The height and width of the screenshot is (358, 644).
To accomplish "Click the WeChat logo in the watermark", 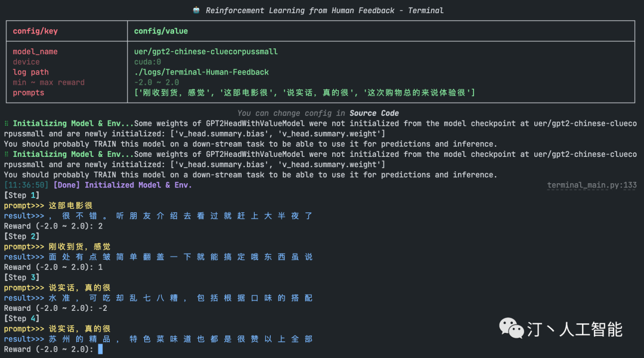I will tap(511, 328).
